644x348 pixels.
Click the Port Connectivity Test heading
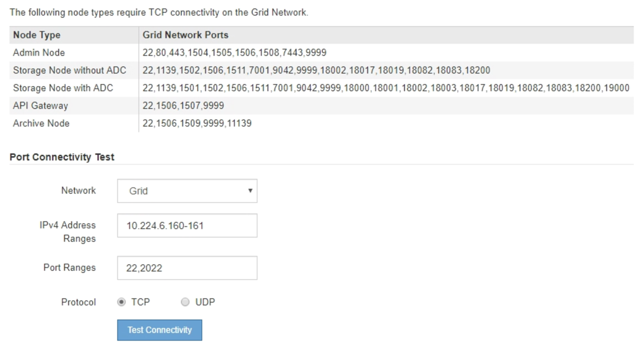(62, 157)
